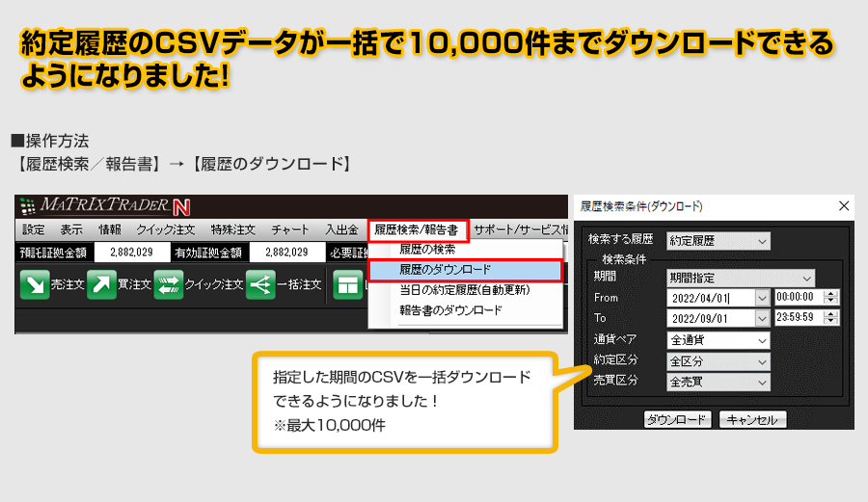Expand the 期間 period dropdown

pyautogui.click(x=806, y=277)
